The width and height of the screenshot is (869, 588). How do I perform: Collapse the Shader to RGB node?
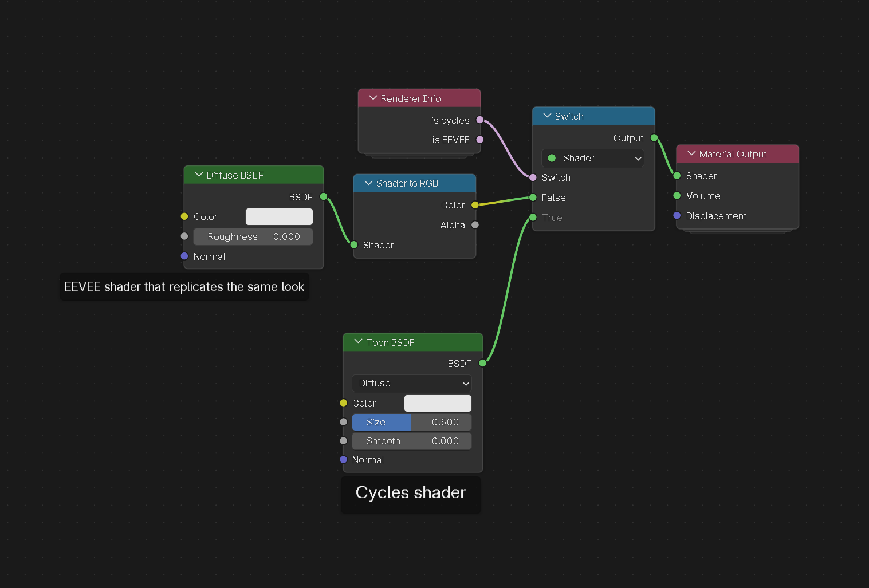[x=368, y=183]
